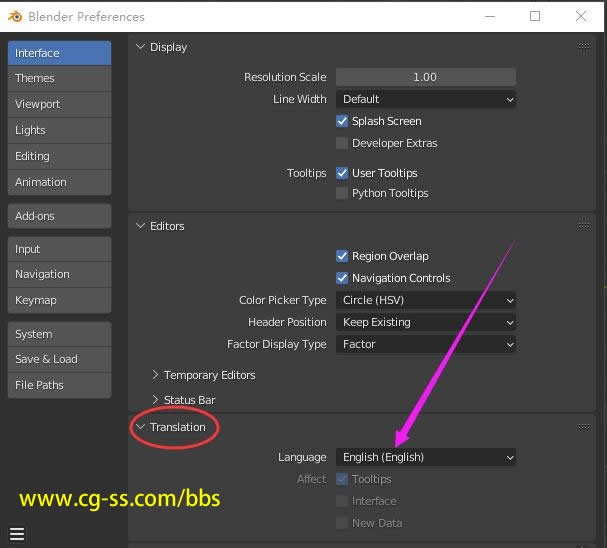This screenshot has width=607, height=548.
Task: Enable the Developer Extras checkbox
Action: 342,143
